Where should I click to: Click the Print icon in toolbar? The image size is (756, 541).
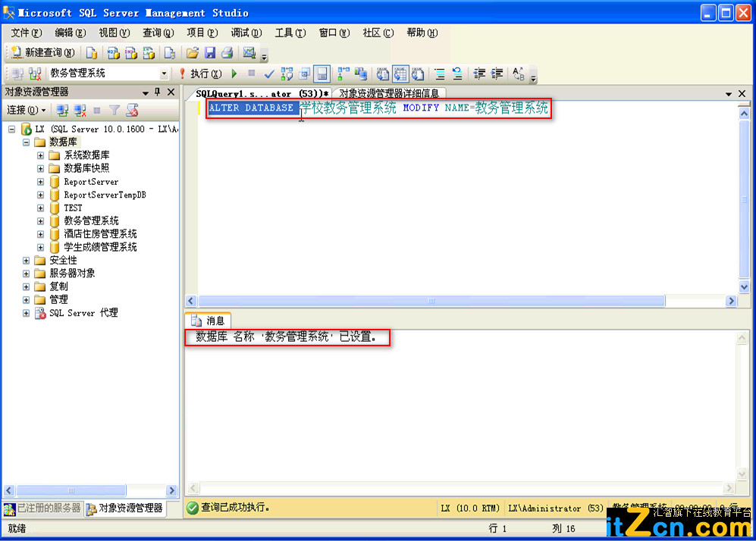[x=227, y=52]
